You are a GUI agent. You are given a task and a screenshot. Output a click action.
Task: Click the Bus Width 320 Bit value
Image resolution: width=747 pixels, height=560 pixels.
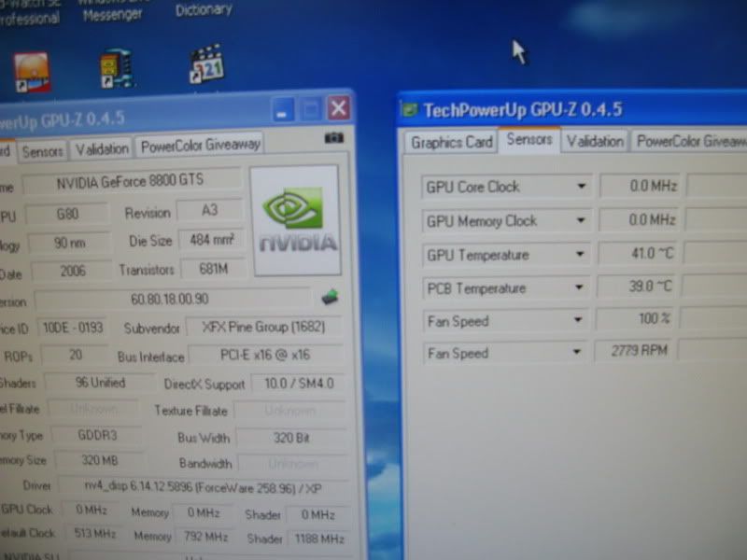pos(291,438)
